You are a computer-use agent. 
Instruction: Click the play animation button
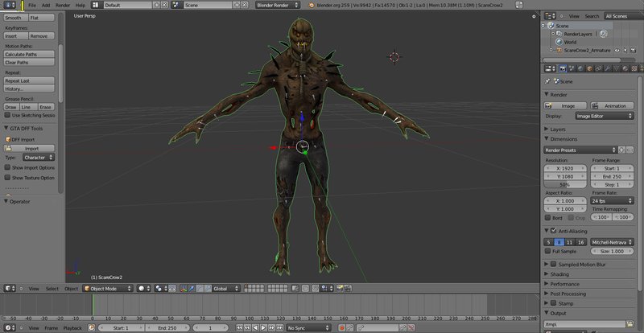coord(263,327)
